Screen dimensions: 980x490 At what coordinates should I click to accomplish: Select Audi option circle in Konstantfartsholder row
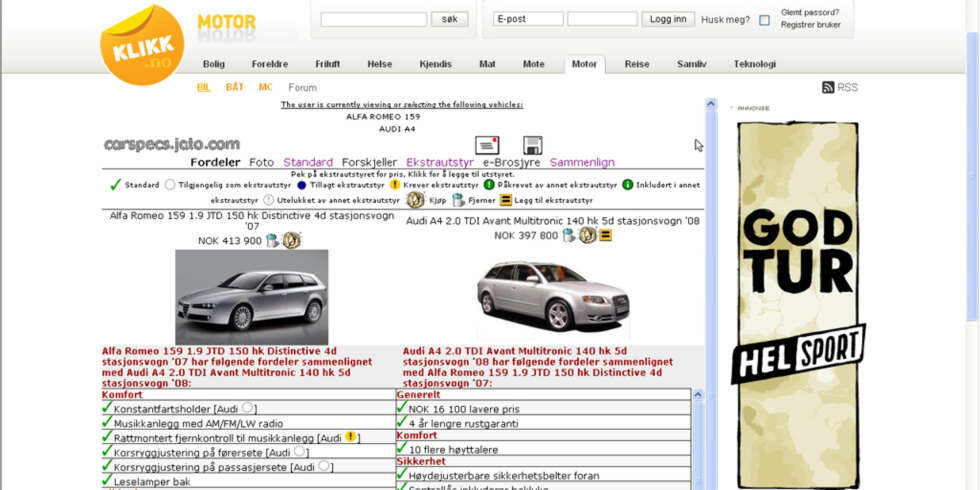tap(248, 408)
